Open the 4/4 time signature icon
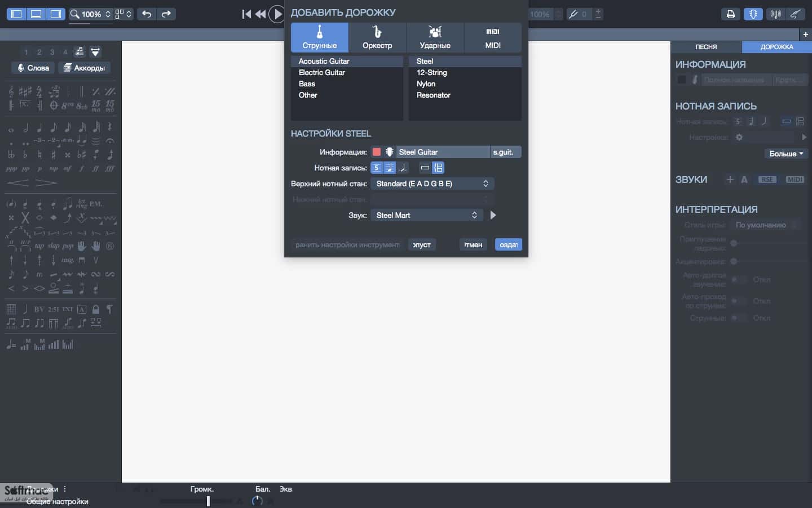 click(x=39, y=91)
